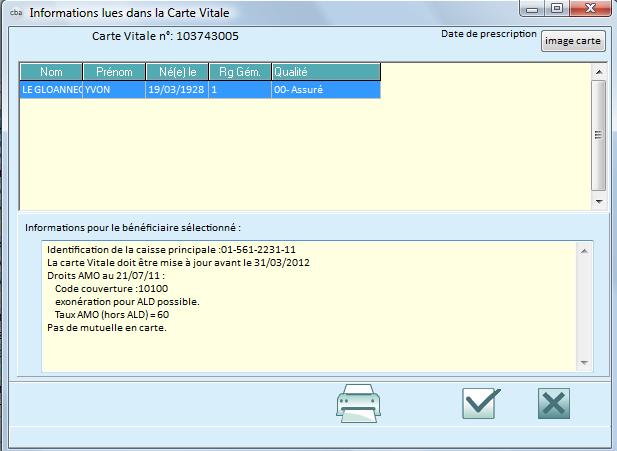The width and height of the screenshot is (617, 451).
Task: Confirm with the green checkmark button
Action: coord(481,403)
